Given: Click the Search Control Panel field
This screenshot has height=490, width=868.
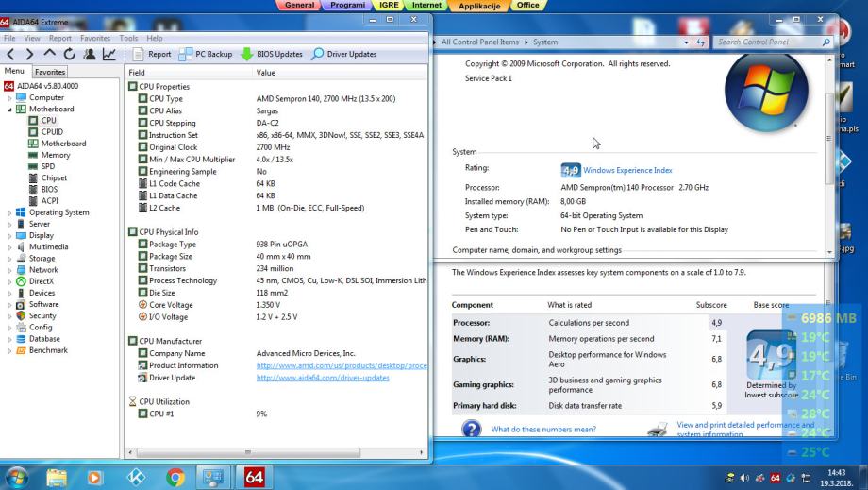Looking at the screenshot, I should coord(767,42).
